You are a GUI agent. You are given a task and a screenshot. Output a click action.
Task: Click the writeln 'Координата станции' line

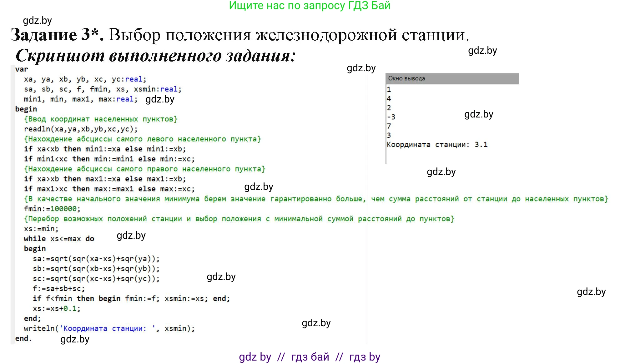pos(109,328)
